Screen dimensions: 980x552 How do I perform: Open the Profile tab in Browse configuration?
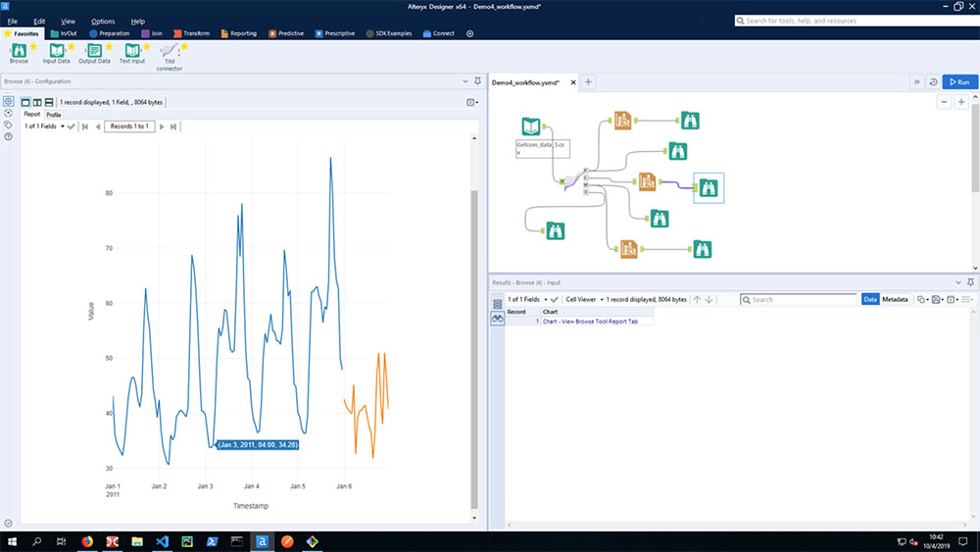[54, 115]
